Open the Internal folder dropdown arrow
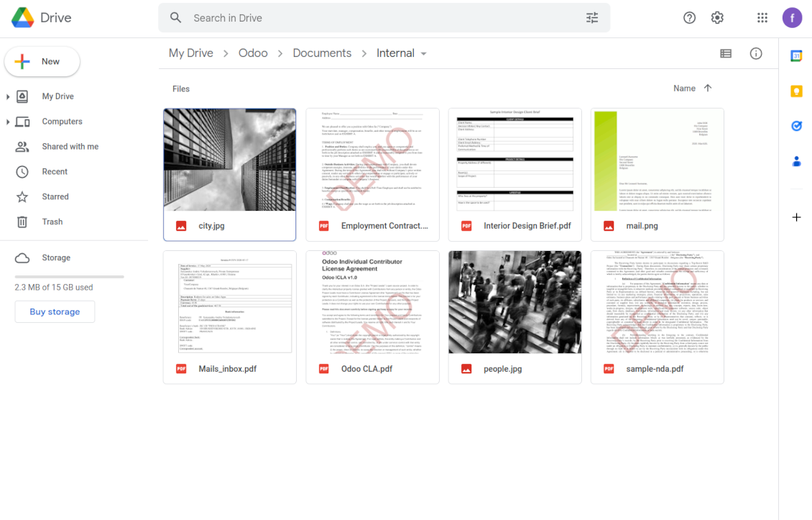The height and width of the screenshot is (520, 812). click(x=424, y=54)
